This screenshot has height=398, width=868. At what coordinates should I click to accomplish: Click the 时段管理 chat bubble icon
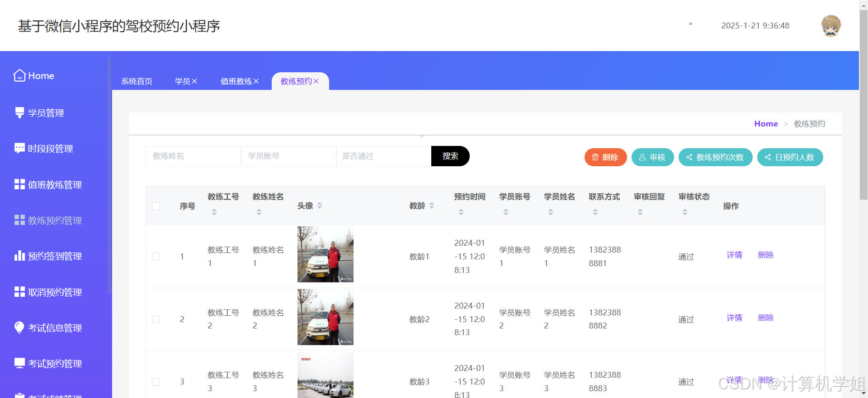(19, 149)
